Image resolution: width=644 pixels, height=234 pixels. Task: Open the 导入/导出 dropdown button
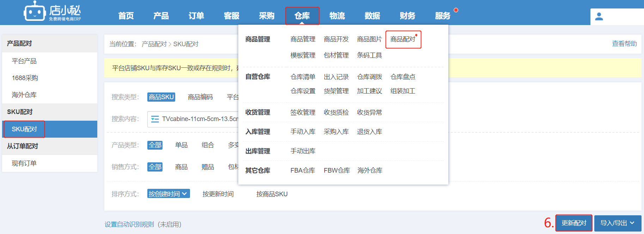pos(617,223)
